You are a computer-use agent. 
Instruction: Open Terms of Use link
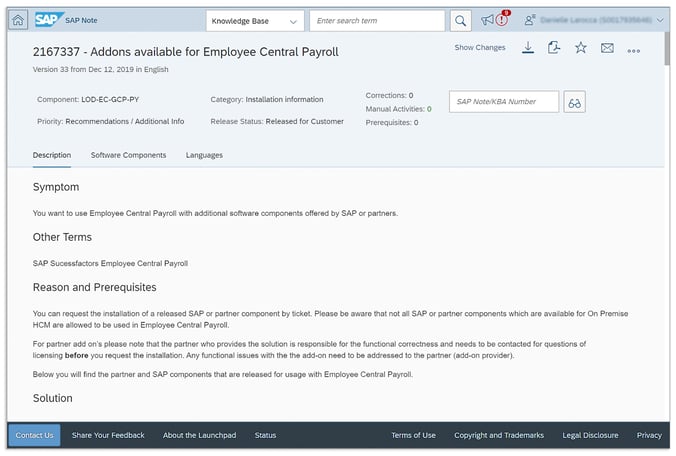[413, 435]
